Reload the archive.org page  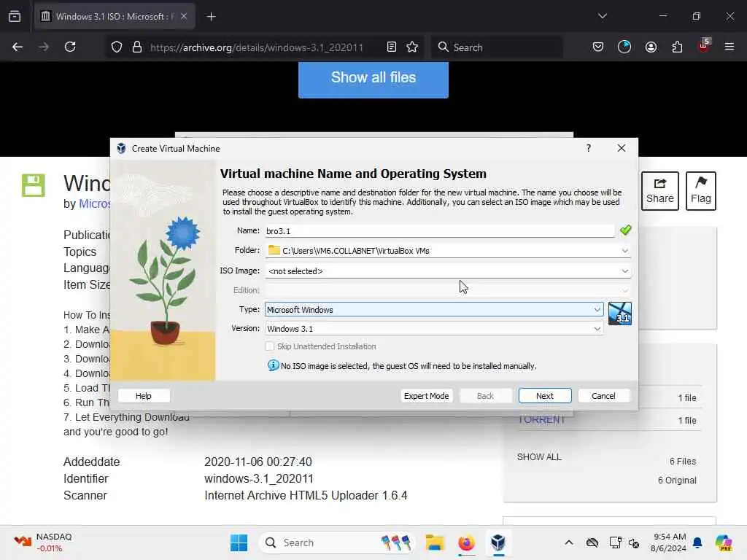70,47
